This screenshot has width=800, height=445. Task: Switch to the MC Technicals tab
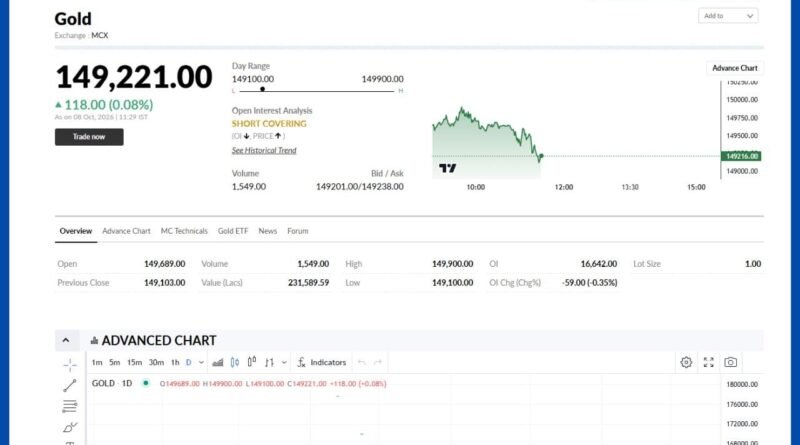184,231
